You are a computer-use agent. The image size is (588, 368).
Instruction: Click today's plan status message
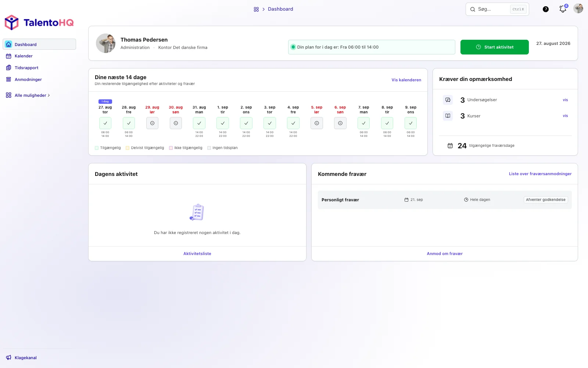[372, 47]
